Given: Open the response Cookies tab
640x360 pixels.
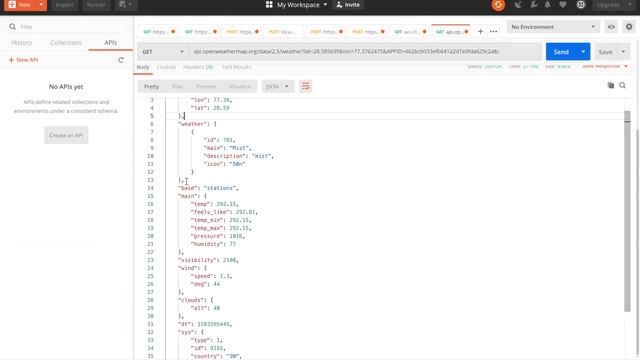Looking at the screenshot, I should click(166, 67).
